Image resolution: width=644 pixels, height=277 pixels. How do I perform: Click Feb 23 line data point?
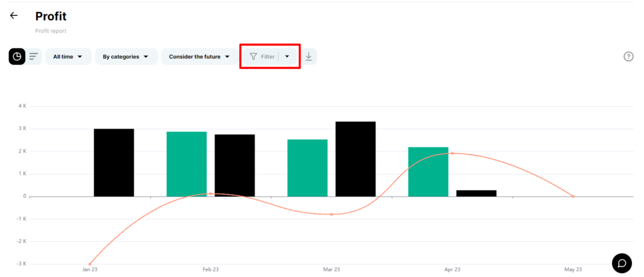(211, 193)
